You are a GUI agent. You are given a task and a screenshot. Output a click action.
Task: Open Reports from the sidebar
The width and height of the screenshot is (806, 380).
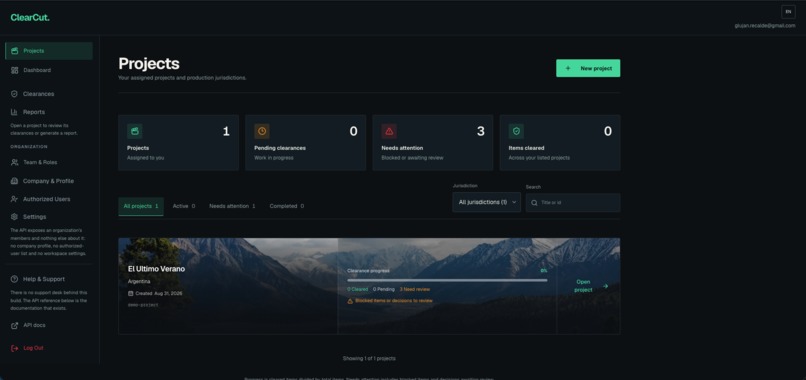[49, 112]
